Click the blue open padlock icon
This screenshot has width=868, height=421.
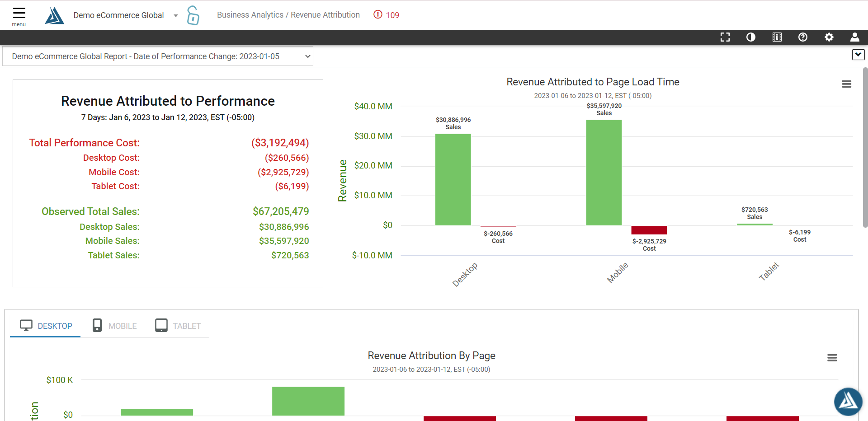coord(193,15)
